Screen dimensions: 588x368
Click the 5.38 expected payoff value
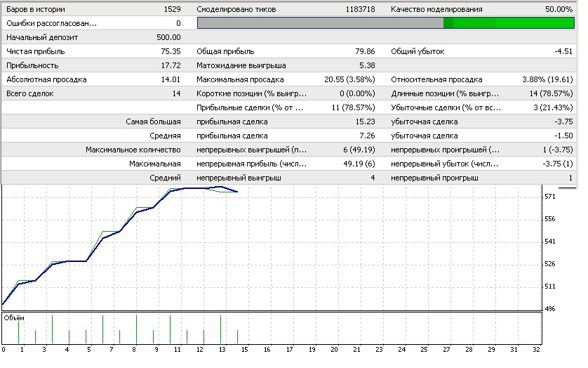tap(367, 66)
